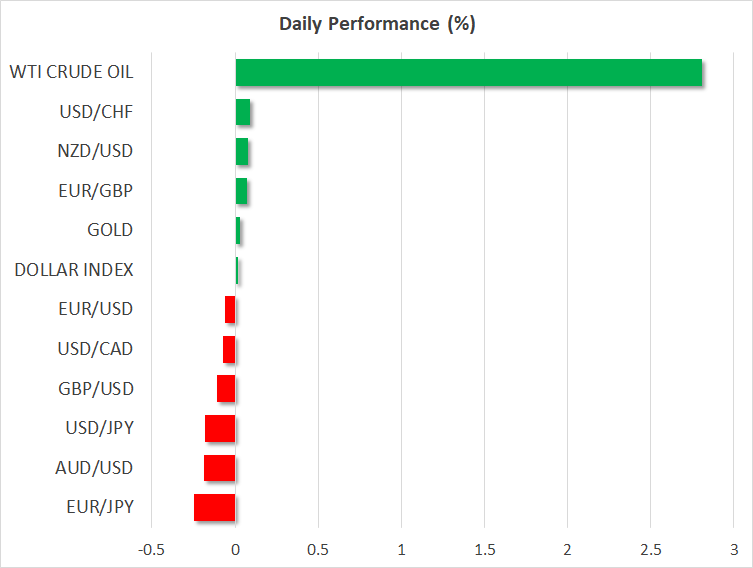Select the 1.5 horizontal axis tick label
The width and height of the screenshot is (753, 568).
tap(484, 549)
